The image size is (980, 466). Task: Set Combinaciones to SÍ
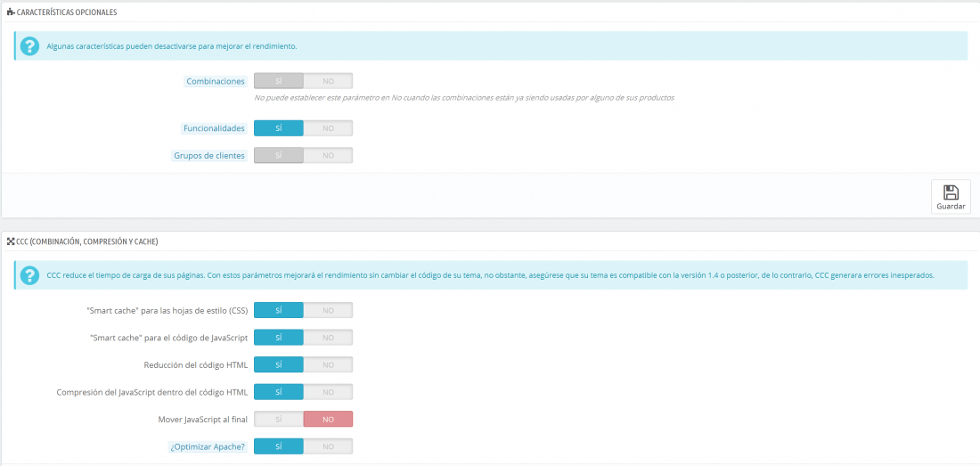coord(279,81)
